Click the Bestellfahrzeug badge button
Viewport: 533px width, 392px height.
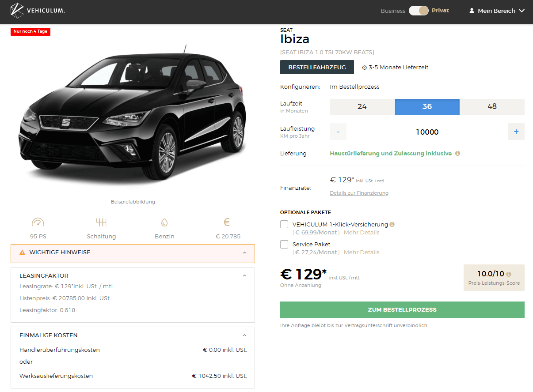(x=317, y=68)
